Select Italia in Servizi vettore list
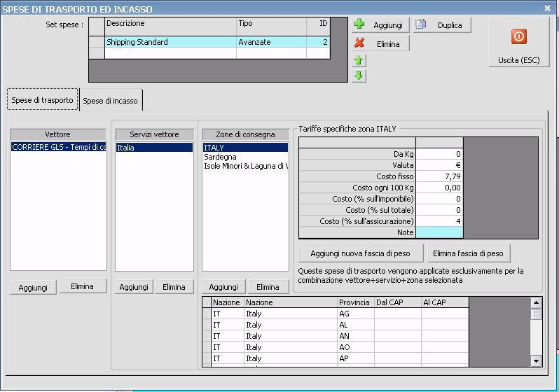Image resolution: width=559 pixels, height=392 pixels. coord(154,147)
